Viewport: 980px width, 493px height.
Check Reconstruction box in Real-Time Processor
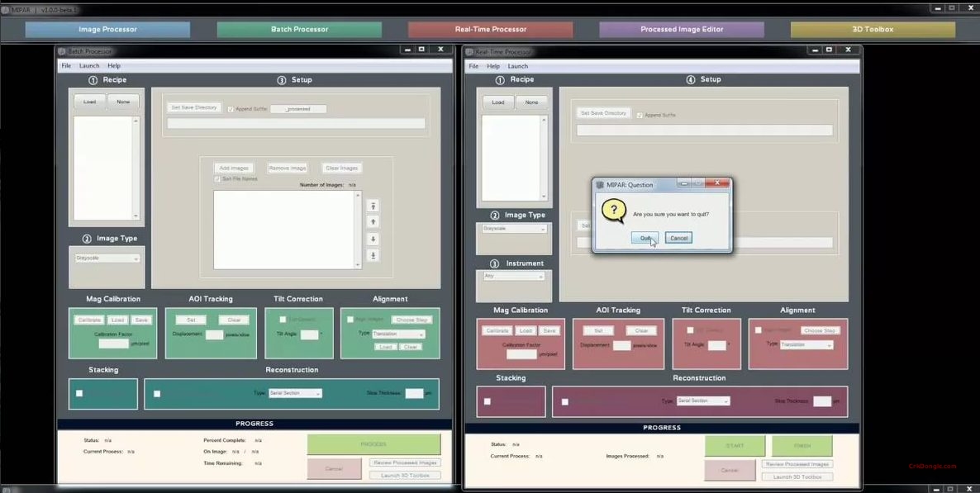point(565,402)
